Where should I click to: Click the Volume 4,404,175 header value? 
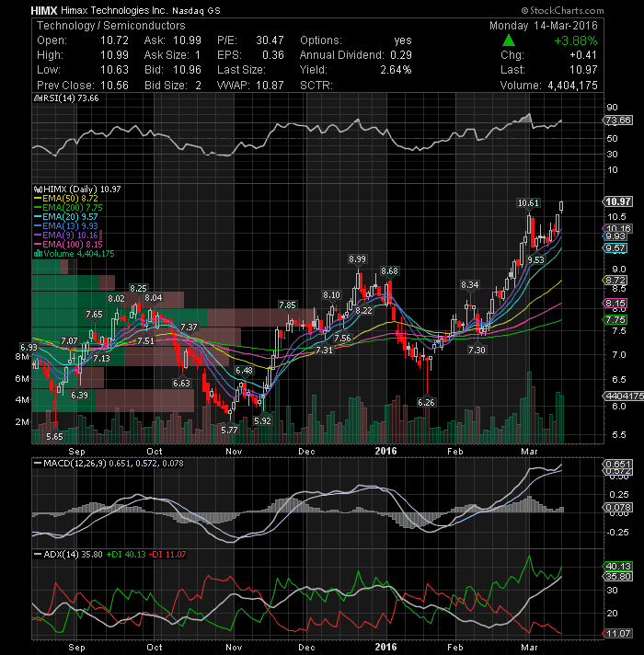(572, 86)
